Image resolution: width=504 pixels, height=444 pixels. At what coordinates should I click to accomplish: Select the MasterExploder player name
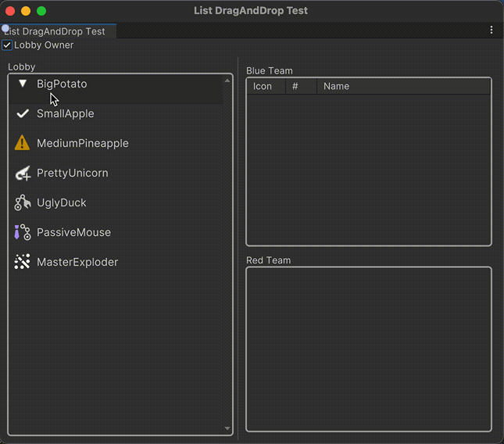77,262
